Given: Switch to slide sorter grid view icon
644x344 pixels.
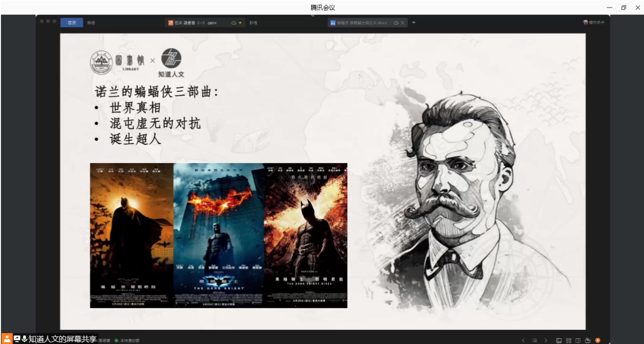Looking at the screenshot, I should [569, 340].
